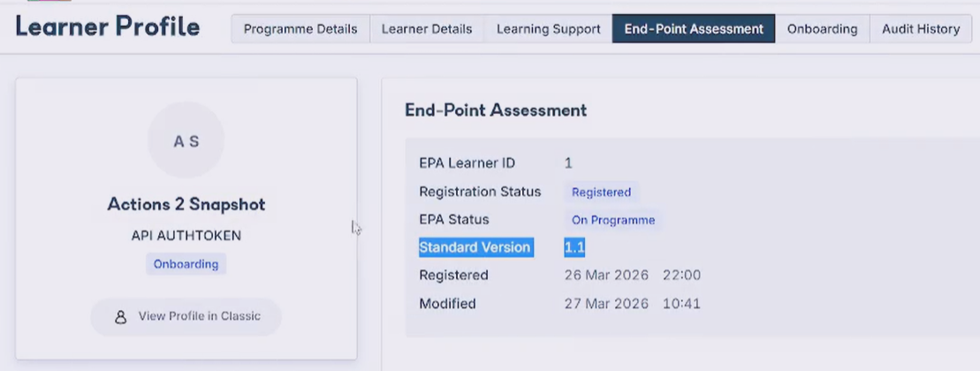Image resolution: width=980 pixels, height=371 pixels.
Task: Click the Actions 2 Snapshot name
Action: [186, 204]
